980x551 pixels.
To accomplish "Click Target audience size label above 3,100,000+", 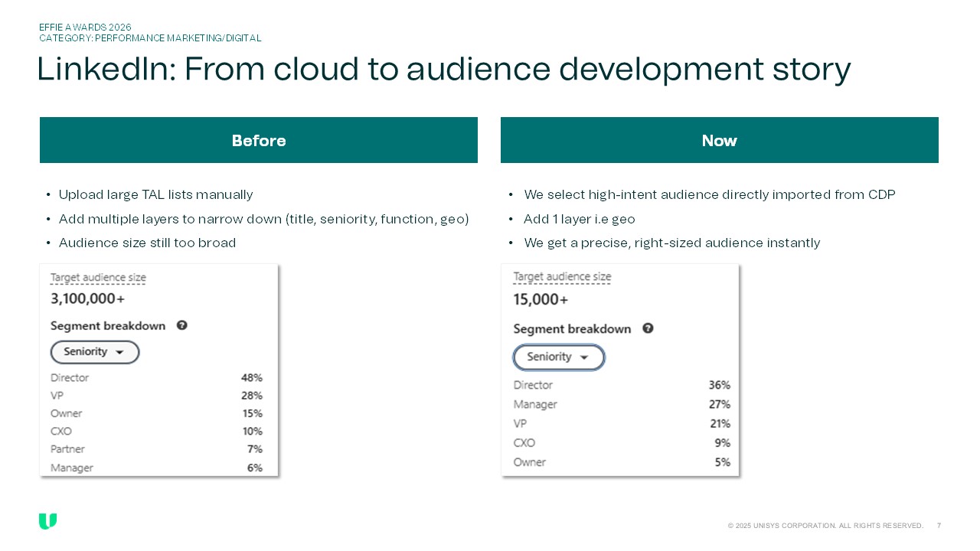I will point(98,278).
